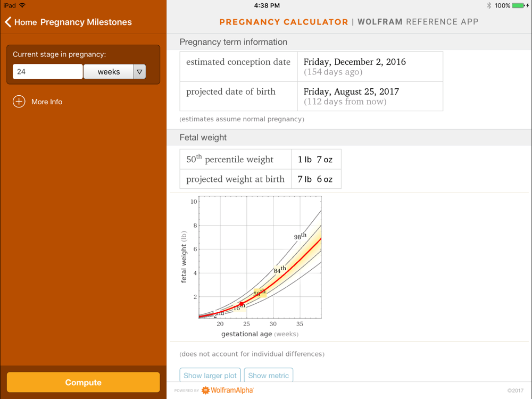Tap the '(112 days from now)' text
Screen dimensions: 532x399
(x=345, y=102)
